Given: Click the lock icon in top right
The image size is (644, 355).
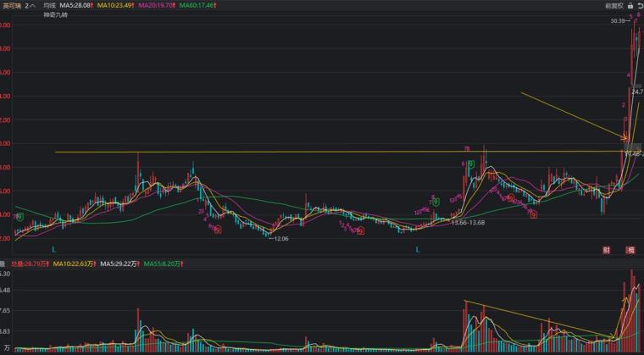Looking at the screenshot, I should click(x=630, y=6).
